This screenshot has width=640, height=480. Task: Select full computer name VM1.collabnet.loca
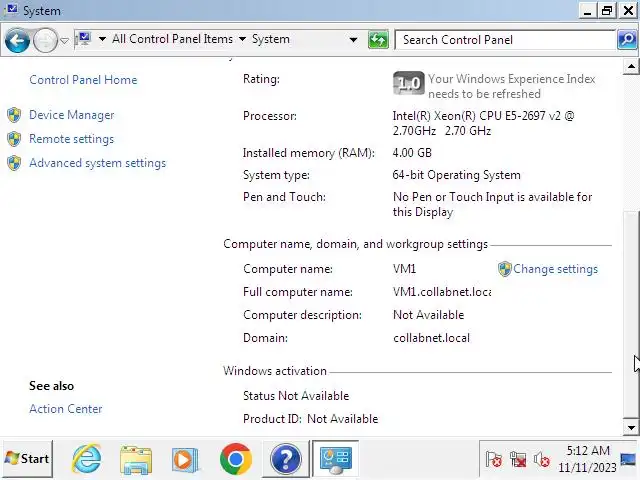click(442, 292)
